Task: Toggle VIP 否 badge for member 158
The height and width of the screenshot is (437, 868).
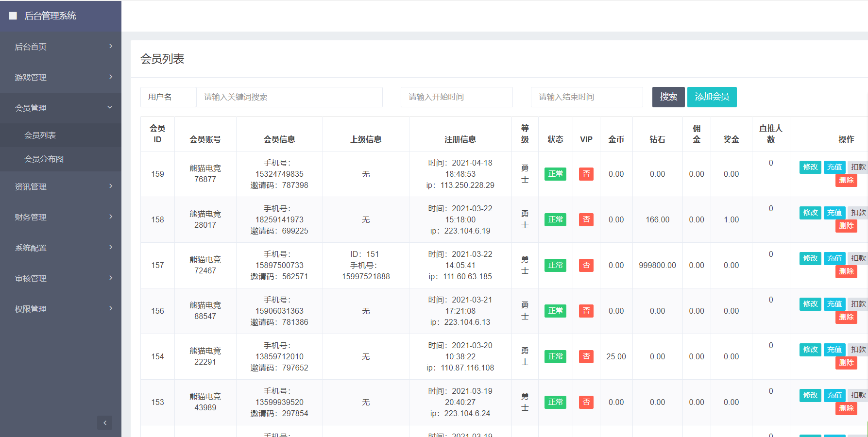Action: pyautogui.click(x=586, y=219)
